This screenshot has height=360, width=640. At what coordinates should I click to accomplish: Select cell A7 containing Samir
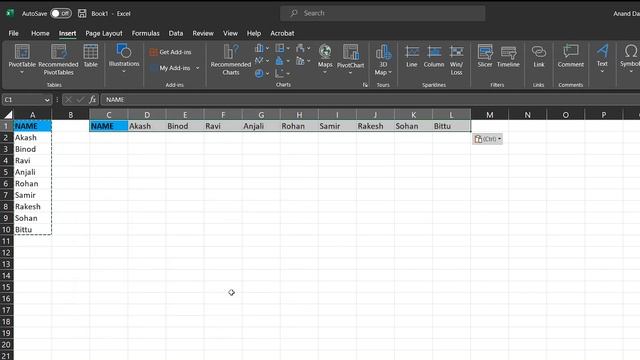[32, 195]
